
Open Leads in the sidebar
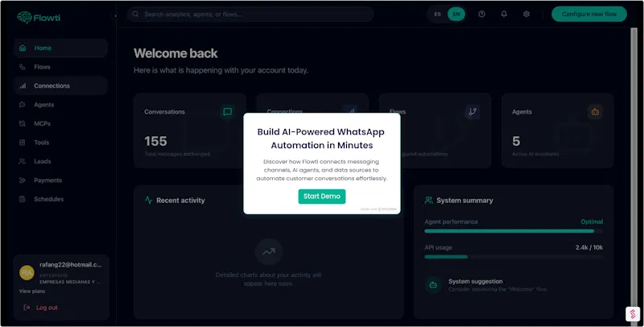60,161
